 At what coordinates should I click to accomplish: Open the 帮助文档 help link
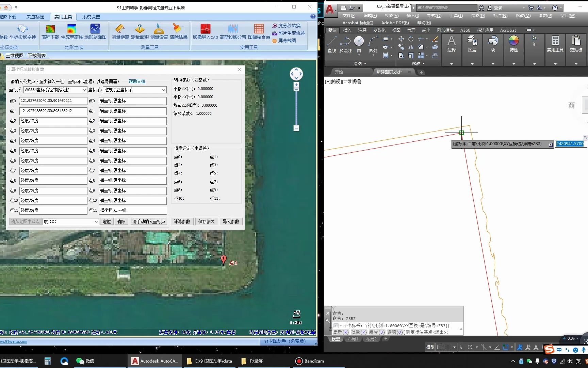pyautogui.click(x=137, y=81)
